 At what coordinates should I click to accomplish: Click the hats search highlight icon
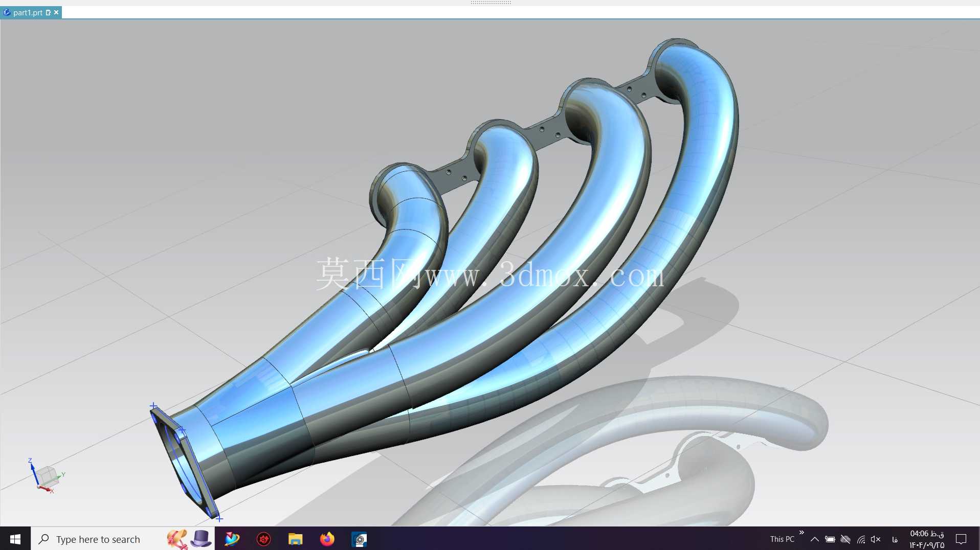[189, 539]
